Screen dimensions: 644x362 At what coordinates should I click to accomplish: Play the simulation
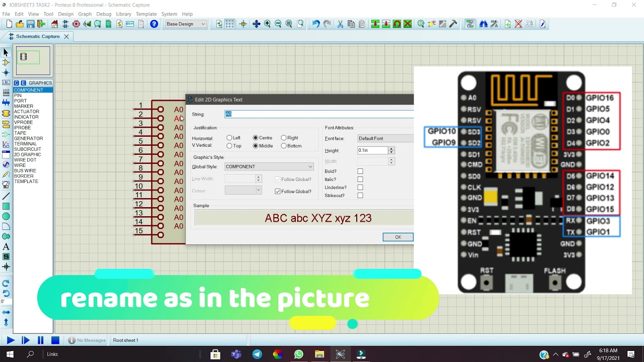[10, 340]
